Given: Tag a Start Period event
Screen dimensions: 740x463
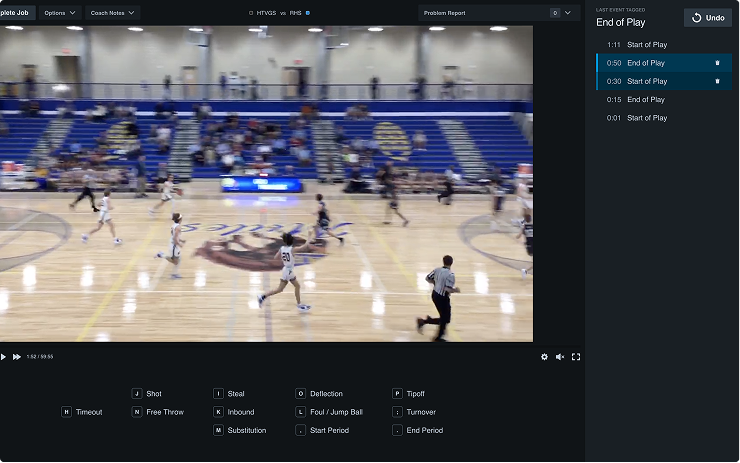Looking at the screenshot, I should click(x=323, y=430).
